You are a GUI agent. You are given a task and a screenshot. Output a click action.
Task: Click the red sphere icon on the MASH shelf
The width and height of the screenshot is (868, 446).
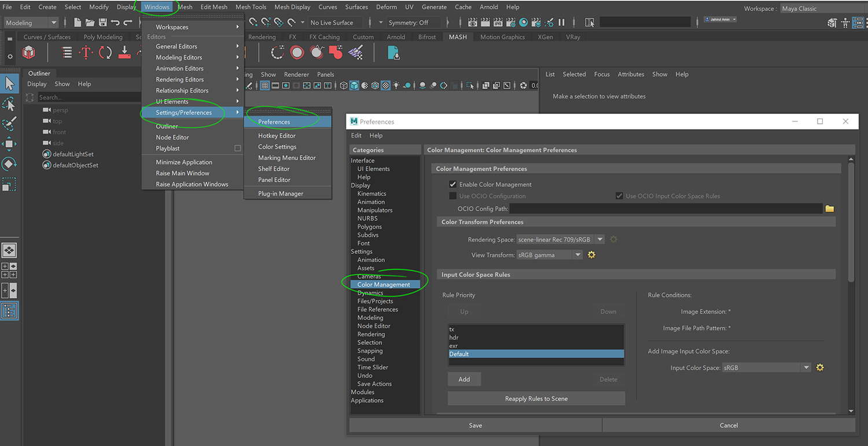point(297,53)
